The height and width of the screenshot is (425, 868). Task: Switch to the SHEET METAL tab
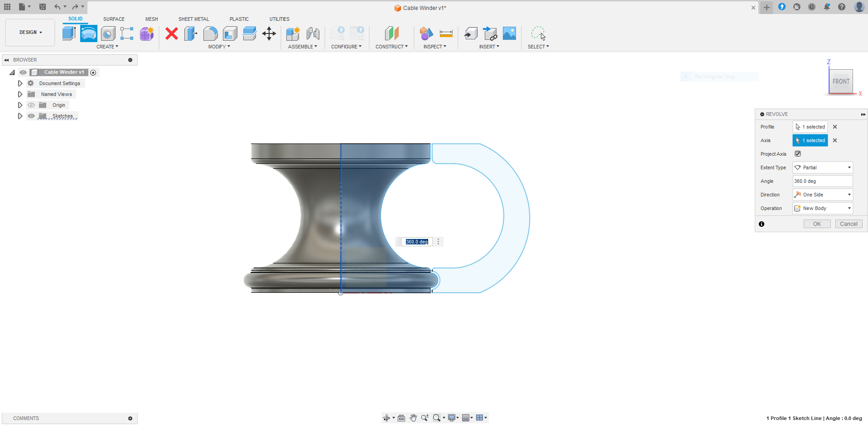(x=194, y=19)
